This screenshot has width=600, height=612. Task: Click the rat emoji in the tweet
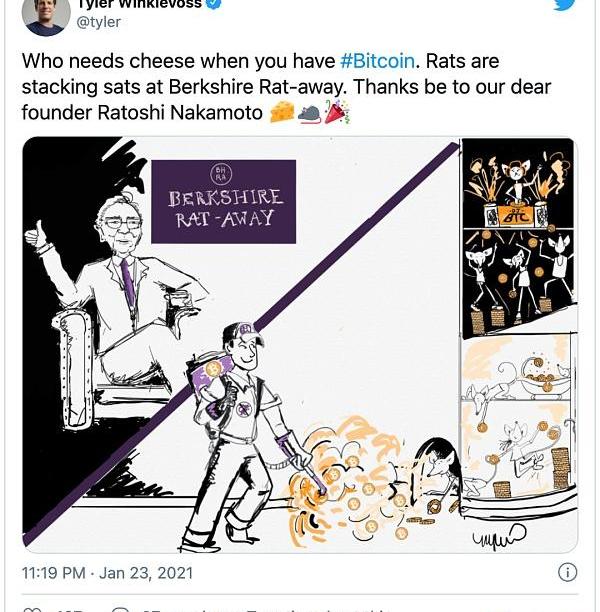(x=309, y=113)
